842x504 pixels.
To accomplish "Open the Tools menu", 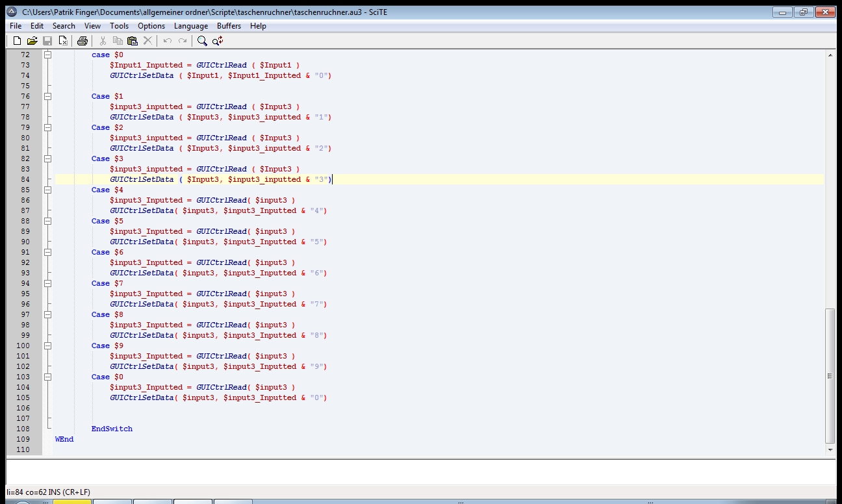I will [119, 26].
